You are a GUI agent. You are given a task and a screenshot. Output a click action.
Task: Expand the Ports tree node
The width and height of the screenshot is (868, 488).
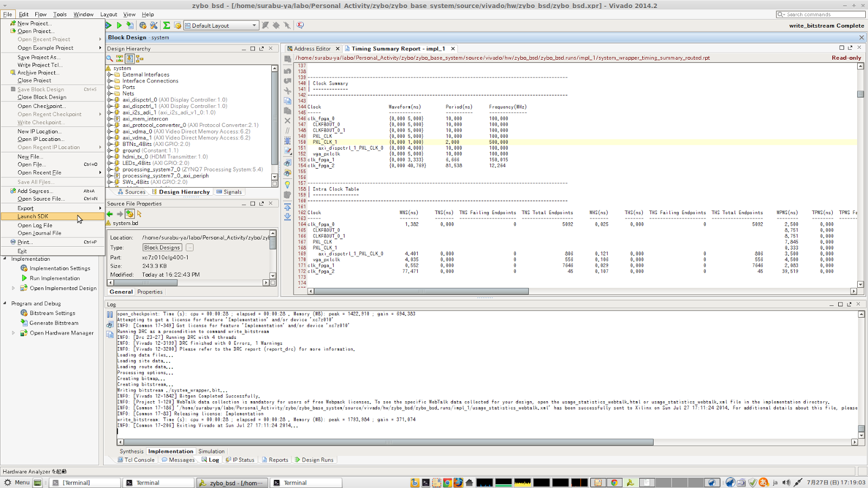(x=110, y=87)
